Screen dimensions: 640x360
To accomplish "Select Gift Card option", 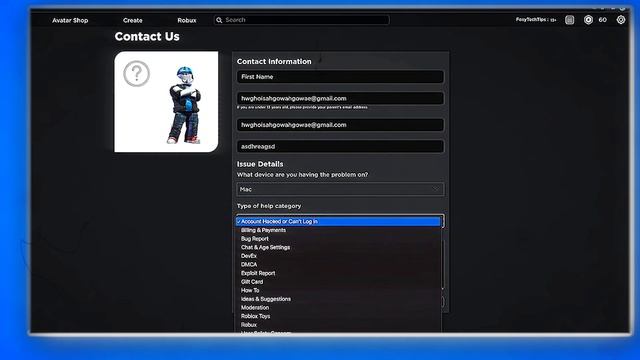I will [252, 282].
